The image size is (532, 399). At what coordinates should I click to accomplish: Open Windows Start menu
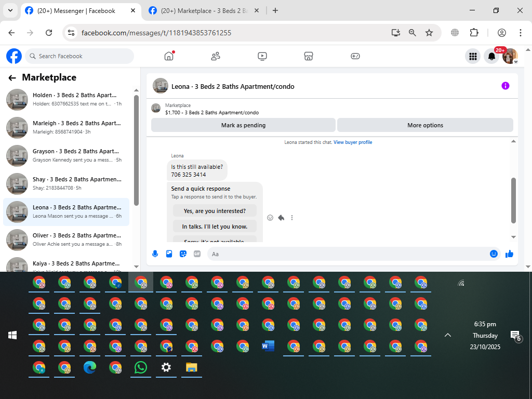pos(12,335)
